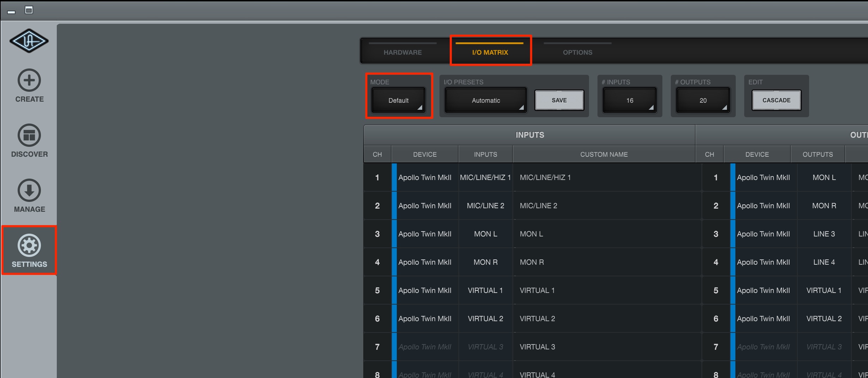Edit custom name MON R for input 4
This screenshot has height=378, width=868.
point(607,262)
